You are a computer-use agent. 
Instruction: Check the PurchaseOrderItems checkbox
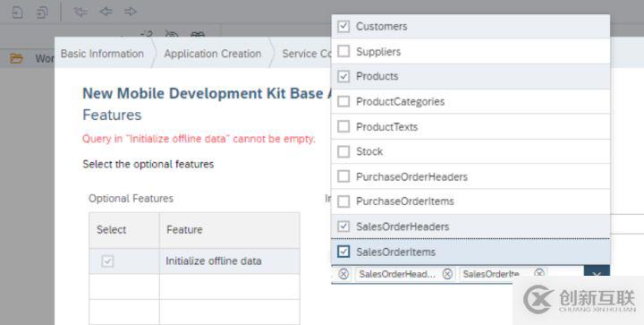(x=343, y=201)
